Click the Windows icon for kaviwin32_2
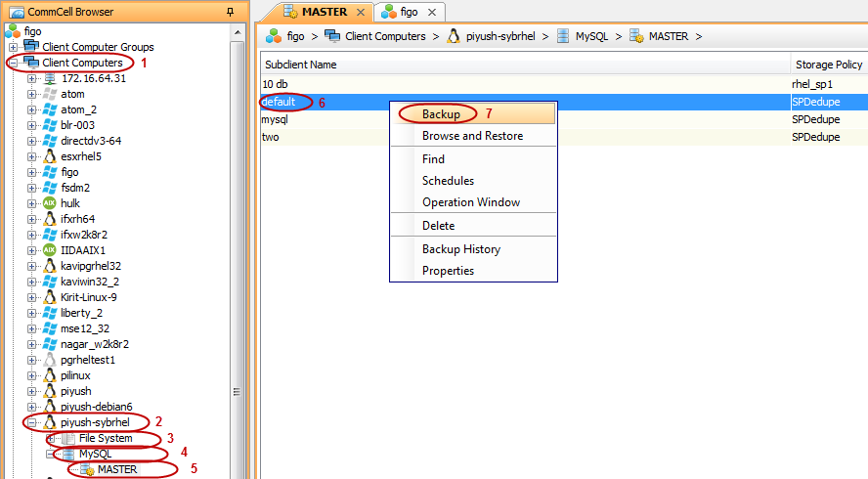Image resolution: width=868 pixels, height=479 pixels. tap(50, 282)
